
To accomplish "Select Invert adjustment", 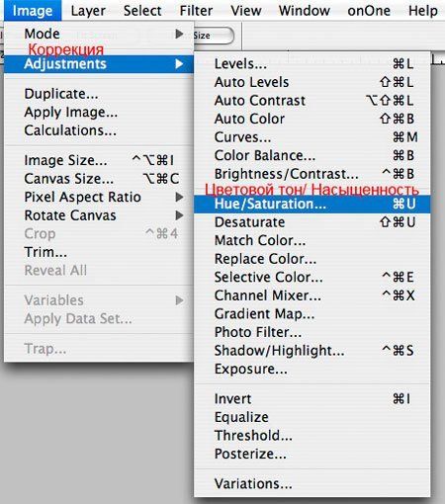I will pos(311,399).
